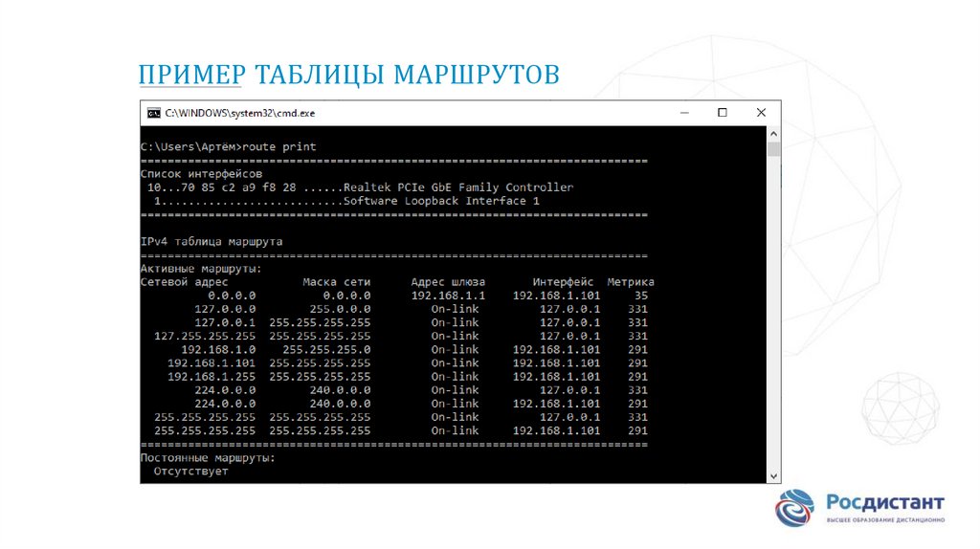The width and height of the screenshot is (980, 549).
Task: Click the Адрес шлюза column header
Action: pos(448,282)
